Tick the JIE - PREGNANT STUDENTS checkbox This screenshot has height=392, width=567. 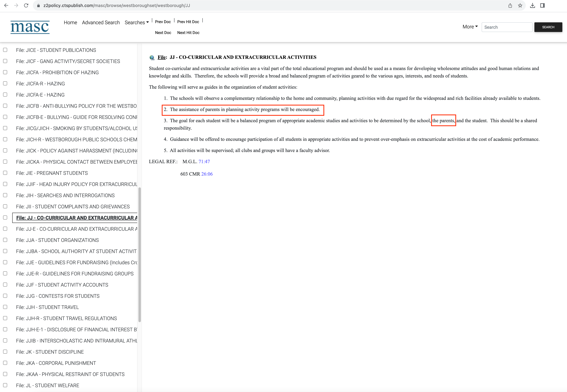pyautogui.click(x=5, y=173)
